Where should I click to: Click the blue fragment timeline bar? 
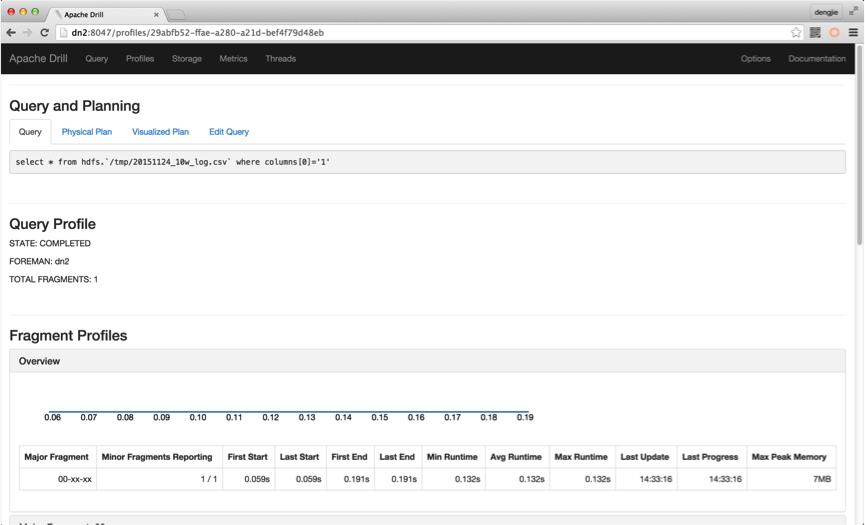click(289, 411)
